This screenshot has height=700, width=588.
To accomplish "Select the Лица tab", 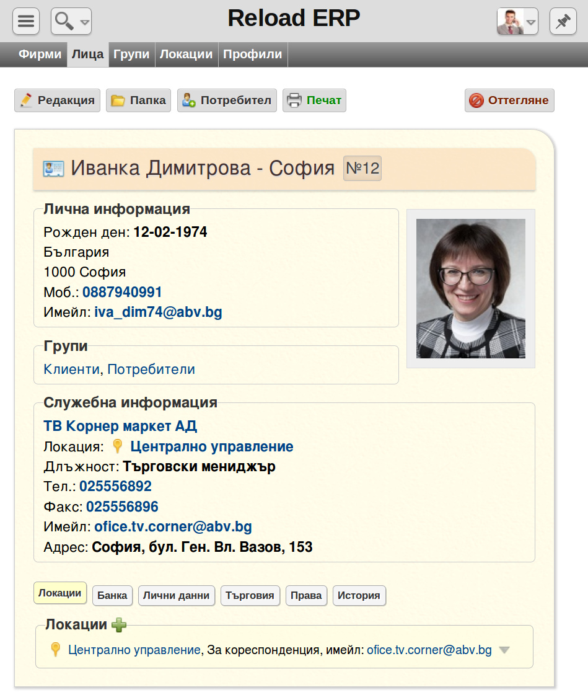I will [88, 55].
